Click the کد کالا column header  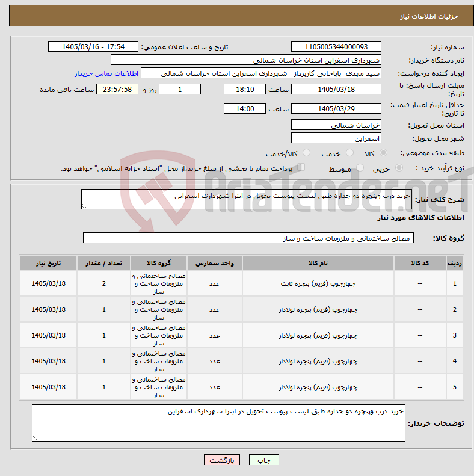420,263
